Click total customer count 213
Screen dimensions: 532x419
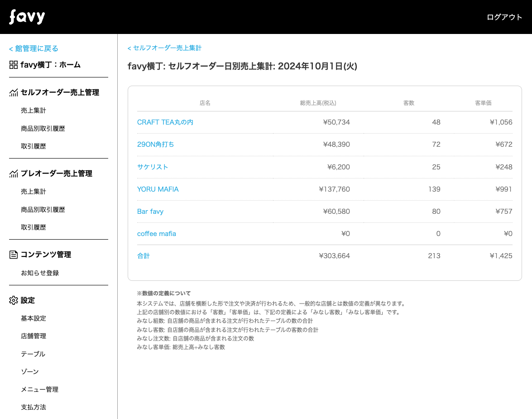pyautogui.click(x=434, y=255)
